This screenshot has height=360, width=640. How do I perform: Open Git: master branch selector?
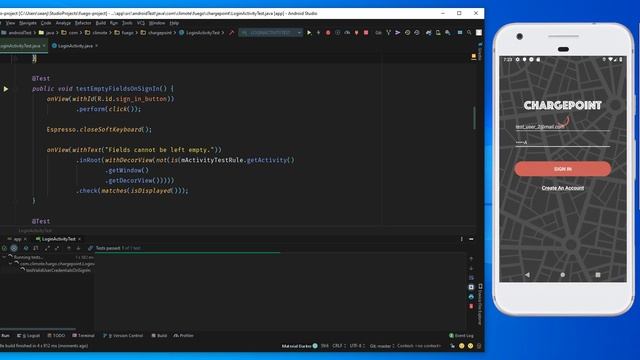pos(382,346)
